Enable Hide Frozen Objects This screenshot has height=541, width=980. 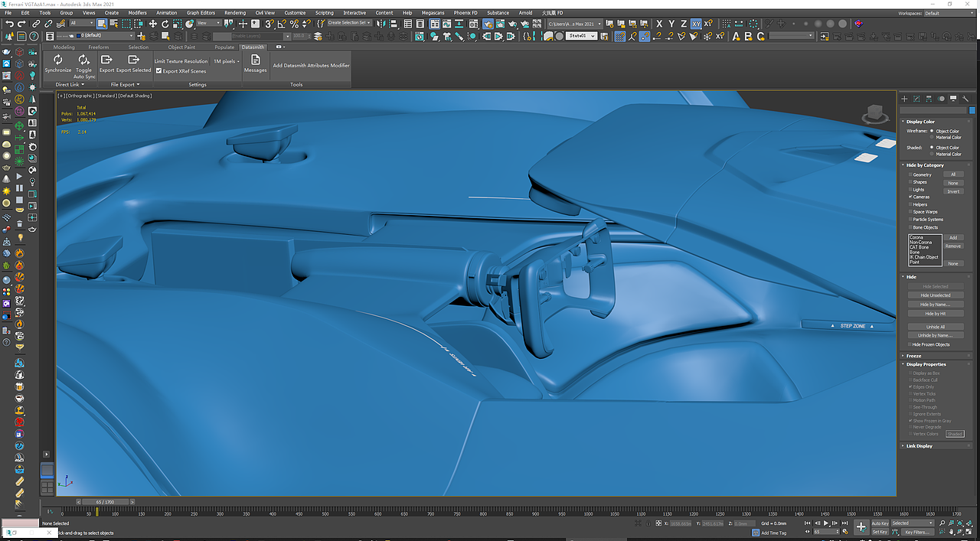pyautogui.click(x=910, y=344)
